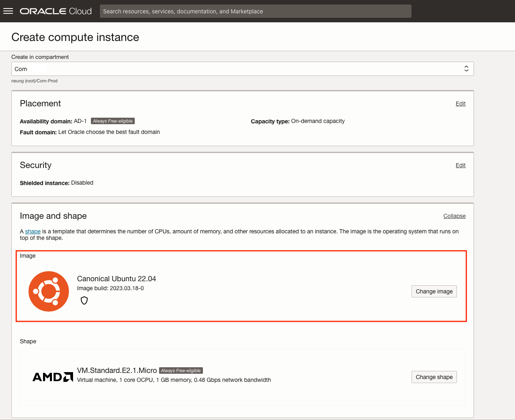Click the Placement section heading
Image resolution: width=515 pixels, height=420 pixels.
pyautogui.click(x=40, y=103)
